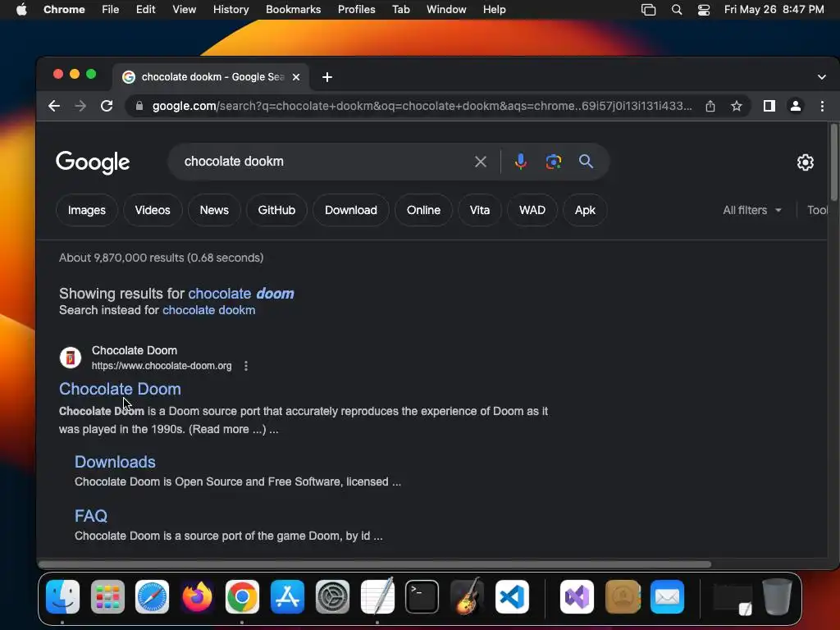Open new tab with plus button
Image resolution: width=840 pixels, height=630 pixels.
(327, 77)
